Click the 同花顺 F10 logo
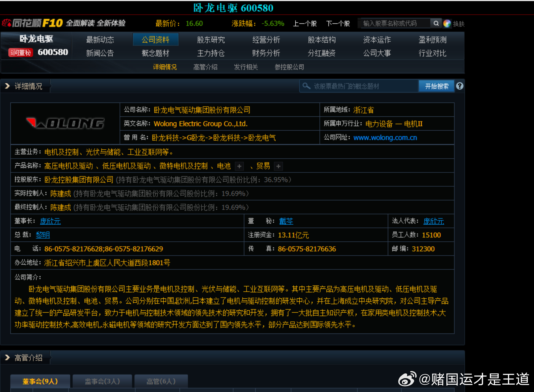 click(x=32, y=23)
